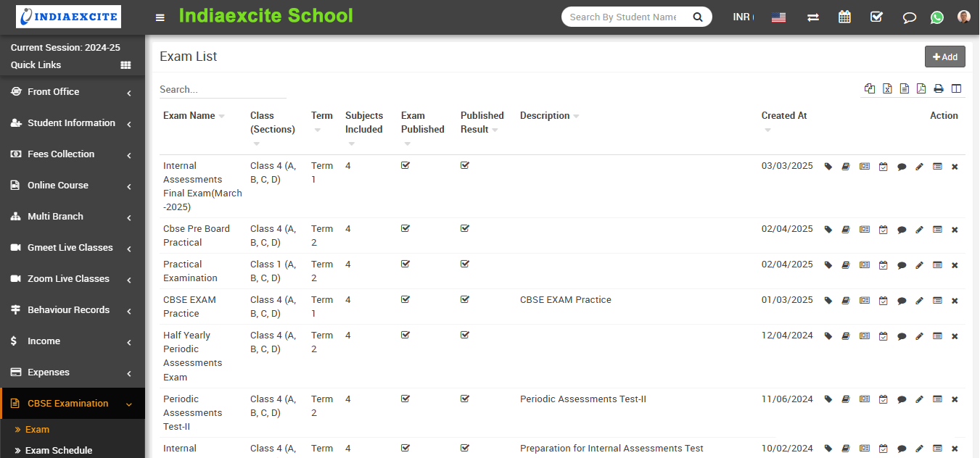Open the calendar icon in top bar
The height and width of the screenshot is (458, 980).
tap(844, 17)
